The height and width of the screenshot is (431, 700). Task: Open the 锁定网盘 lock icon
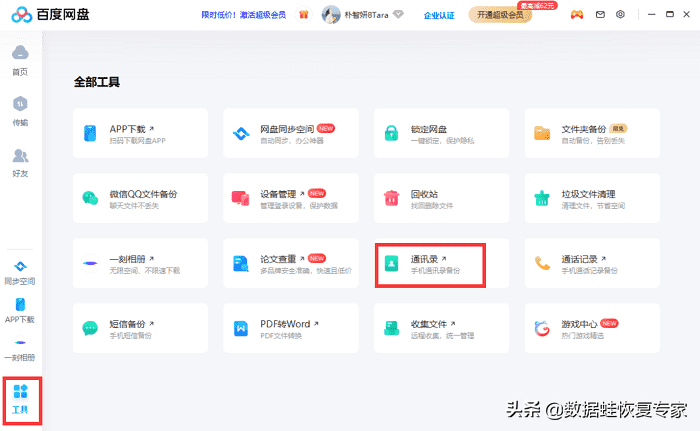(x=392, y=133)
